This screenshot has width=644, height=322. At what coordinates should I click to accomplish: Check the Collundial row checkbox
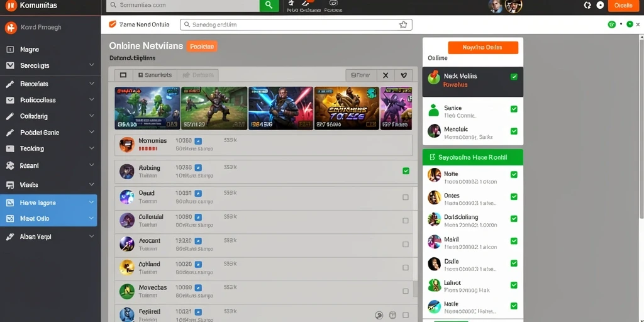point(406,221)
